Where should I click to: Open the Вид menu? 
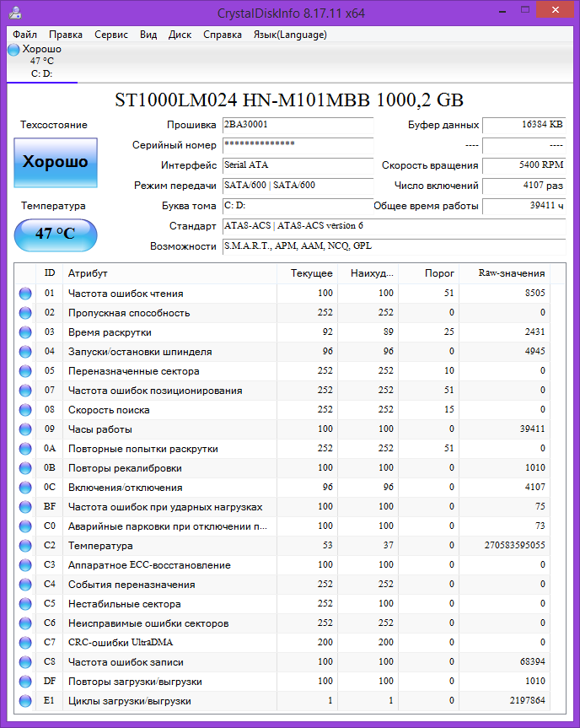(x=148, y=35)
